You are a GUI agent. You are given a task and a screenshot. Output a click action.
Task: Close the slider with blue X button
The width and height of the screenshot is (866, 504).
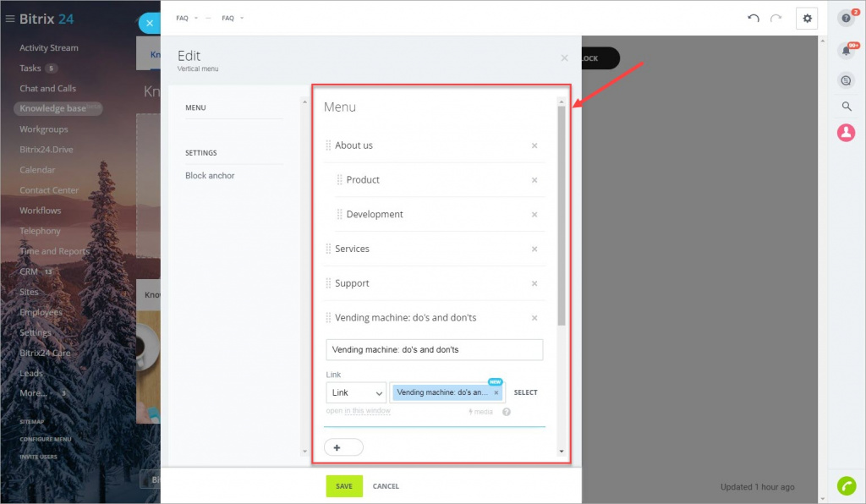pyautogui.click(x=149, y=23)
